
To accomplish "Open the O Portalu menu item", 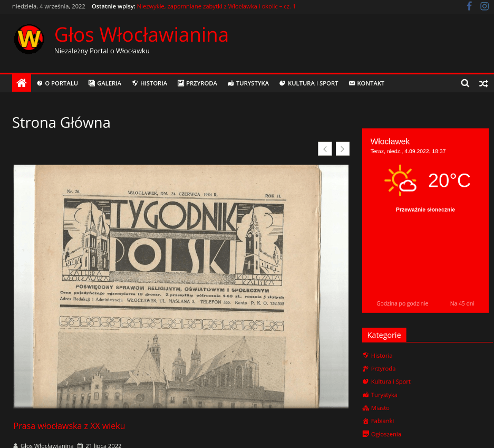I will click(57, 83).
